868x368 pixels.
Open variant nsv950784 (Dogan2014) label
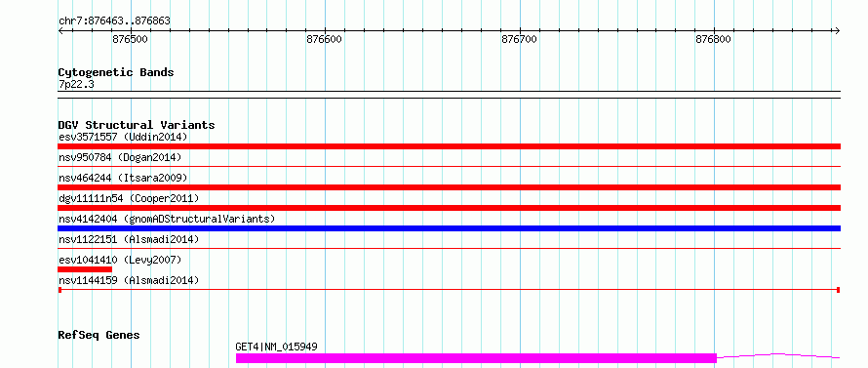tap(120, 157)
